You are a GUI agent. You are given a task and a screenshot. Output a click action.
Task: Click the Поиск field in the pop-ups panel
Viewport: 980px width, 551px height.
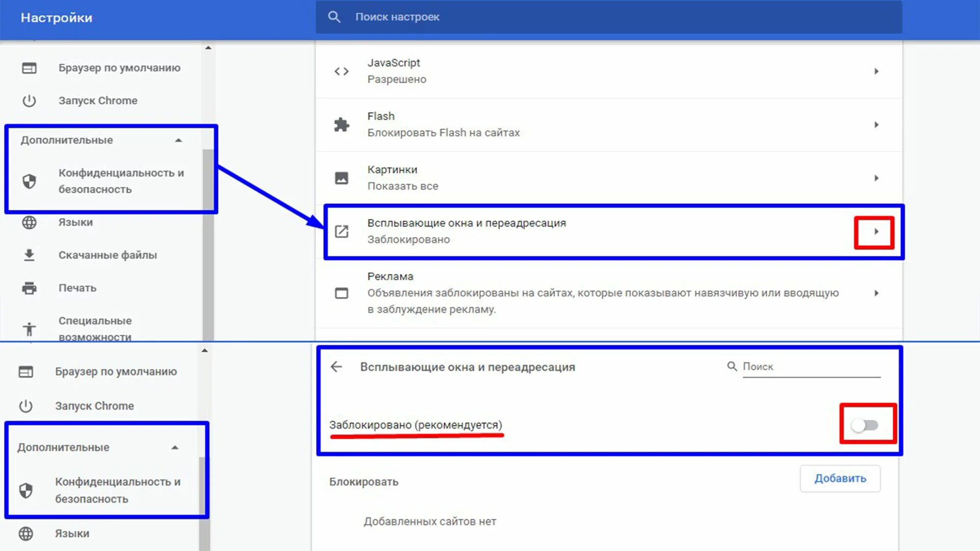pos(811,367)
